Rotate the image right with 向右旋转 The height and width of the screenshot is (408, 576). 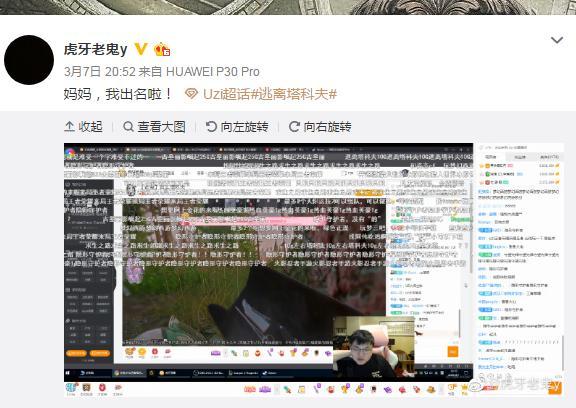pyautogui.click(x=320, y=127)
